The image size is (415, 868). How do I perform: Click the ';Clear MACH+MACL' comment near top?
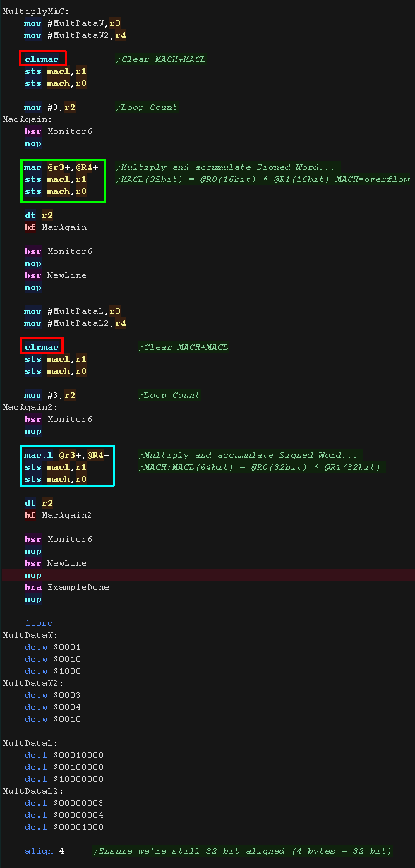coord(161,59)
